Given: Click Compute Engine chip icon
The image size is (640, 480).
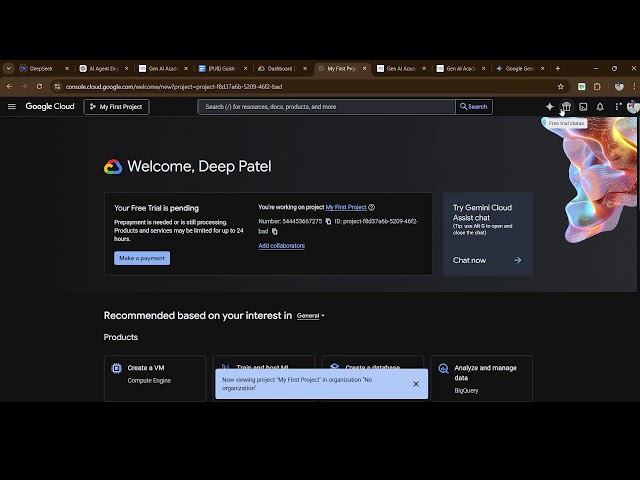Looking at the screenshot, I should tap(116, 368).
